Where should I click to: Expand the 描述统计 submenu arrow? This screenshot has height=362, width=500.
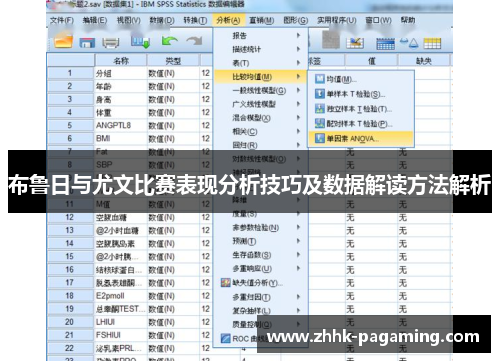click(x=298, y=49)
